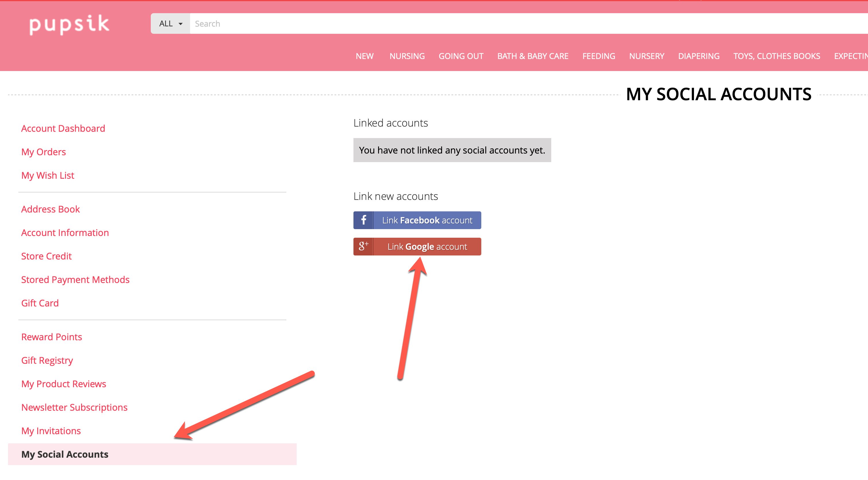Open the Gift Registry link
The width and height of the screenshot is (868, 480).
click(x=47, y=360)
